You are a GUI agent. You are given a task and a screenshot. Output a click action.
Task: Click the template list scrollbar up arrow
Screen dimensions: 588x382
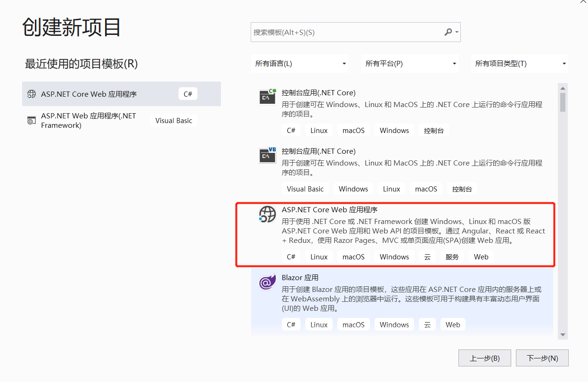[563, 88]
